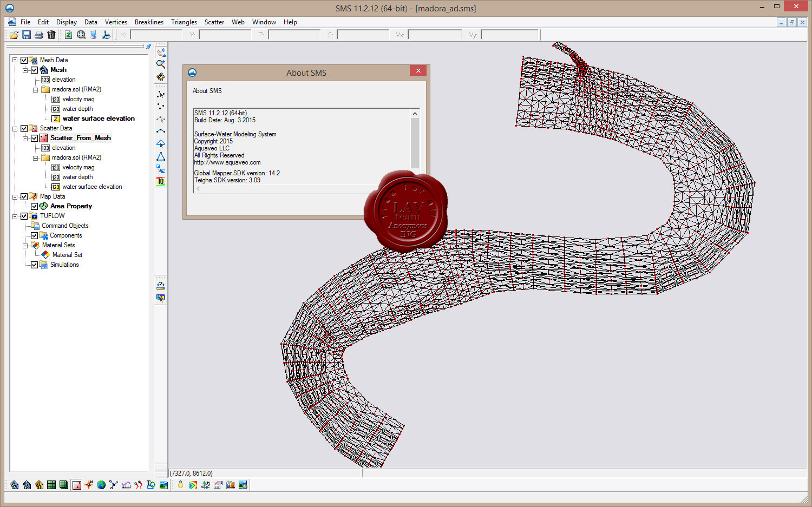The image size is (812, 507).
Task: Click the green Refresh icon
Action: (69, 35)
